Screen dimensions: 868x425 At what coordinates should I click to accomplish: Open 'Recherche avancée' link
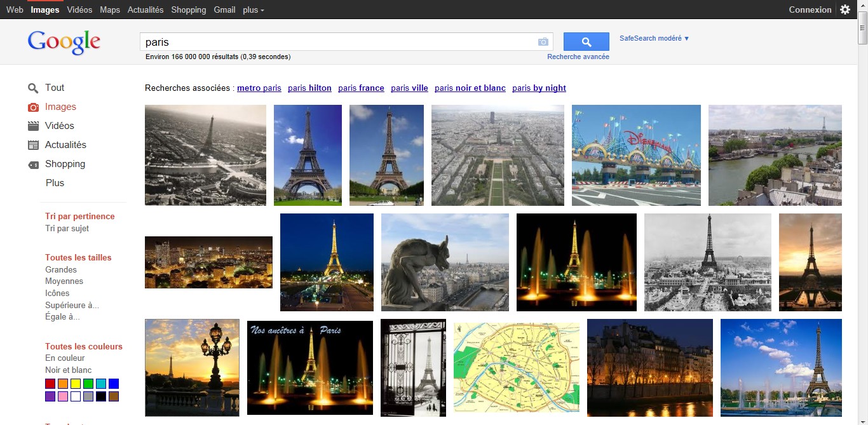point(578,57)
